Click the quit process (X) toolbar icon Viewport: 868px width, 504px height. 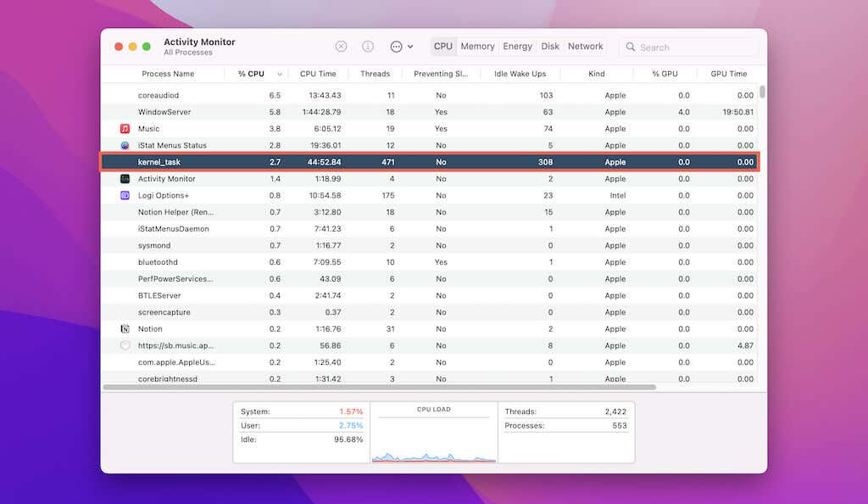[x=342, y=46]
